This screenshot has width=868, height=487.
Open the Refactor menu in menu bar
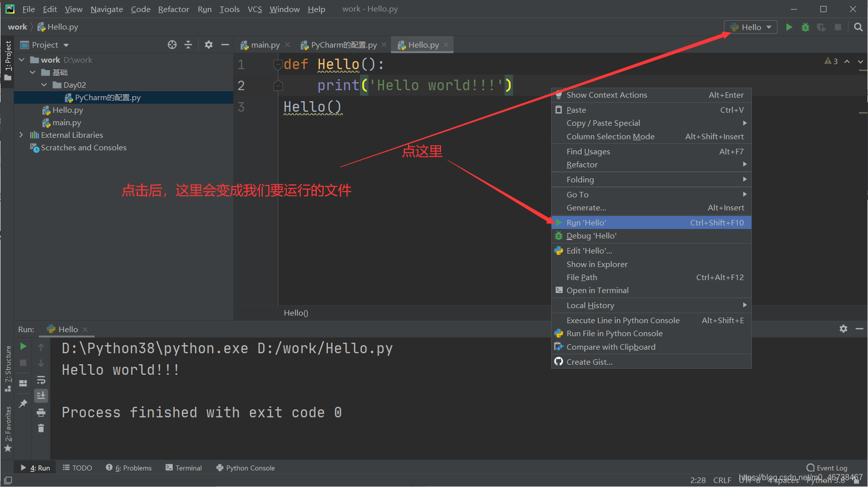(x=174, y=9)
